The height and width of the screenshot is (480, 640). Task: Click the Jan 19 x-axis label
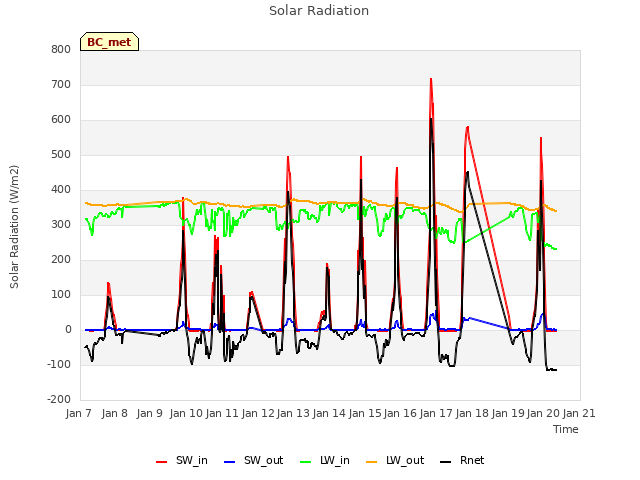(508, 413)
